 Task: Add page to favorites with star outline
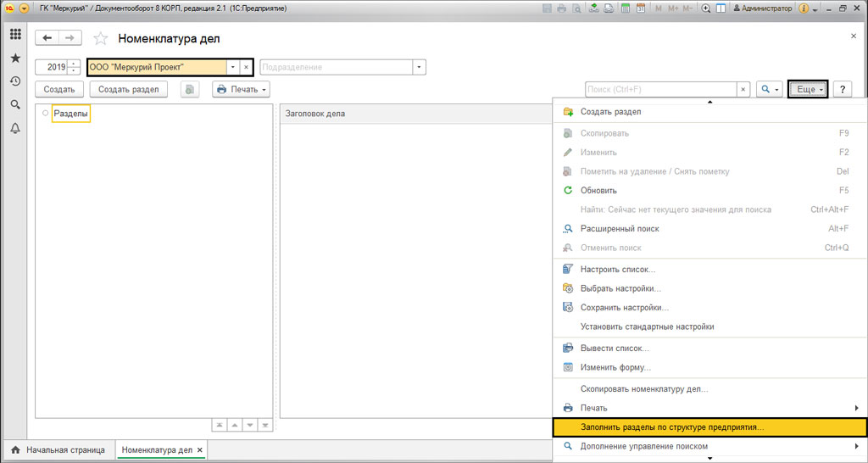100,38
